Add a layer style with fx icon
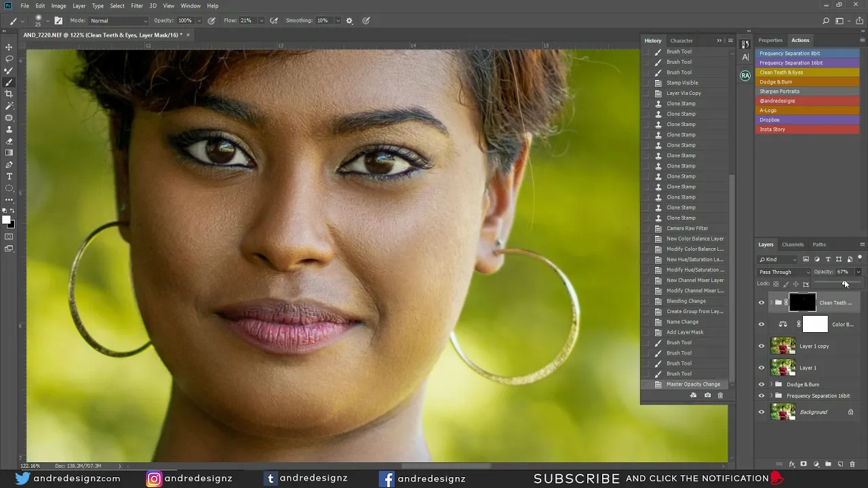Screen dimensions: 868x488 [x=791, y=464]
